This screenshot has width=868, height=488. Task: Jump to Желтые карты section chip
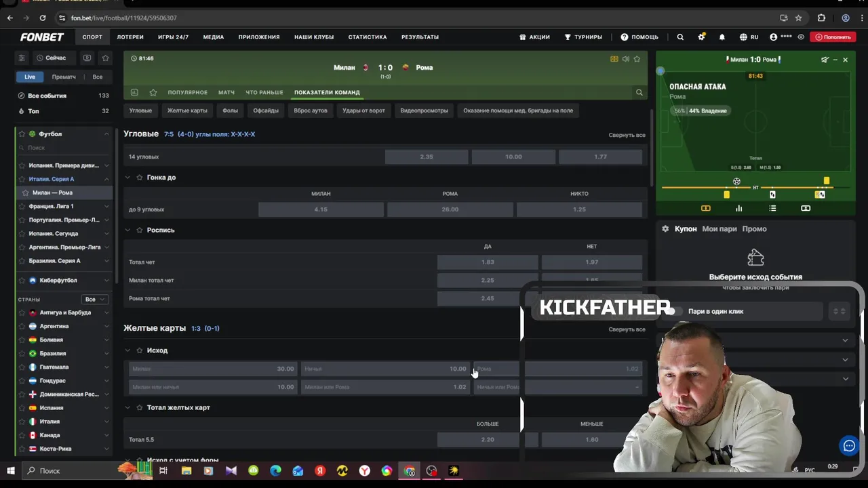[187, 110]
